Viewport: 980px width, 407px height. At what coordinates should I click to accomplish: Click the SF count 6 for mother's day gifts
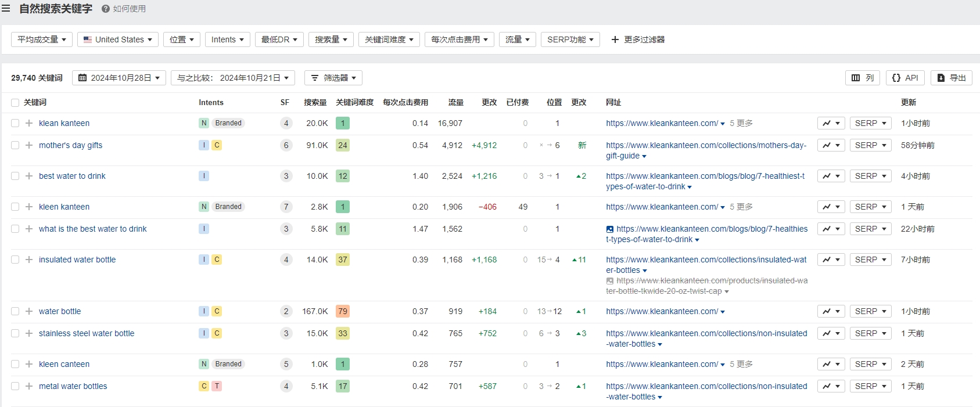(286, 145)
